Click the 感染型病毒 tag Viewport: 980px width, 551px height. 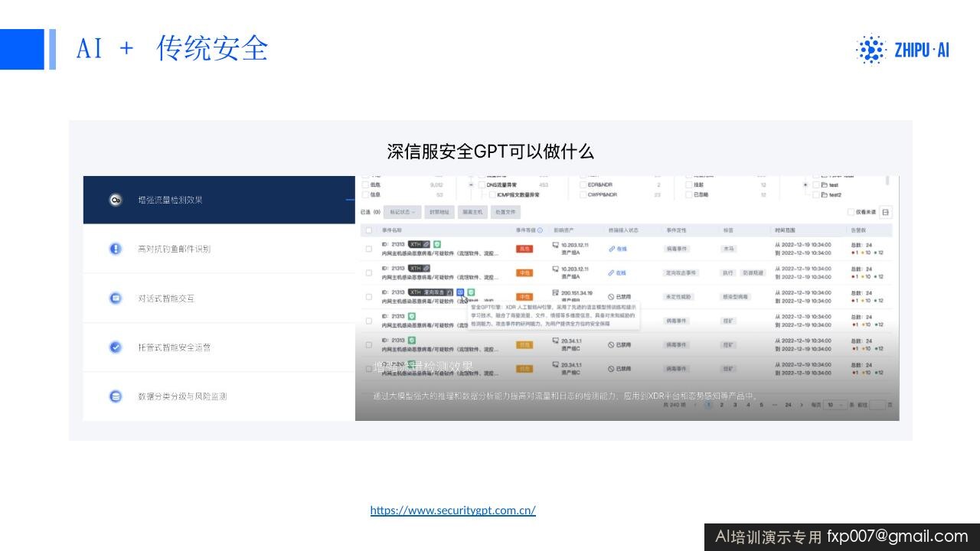pos(735,296)
